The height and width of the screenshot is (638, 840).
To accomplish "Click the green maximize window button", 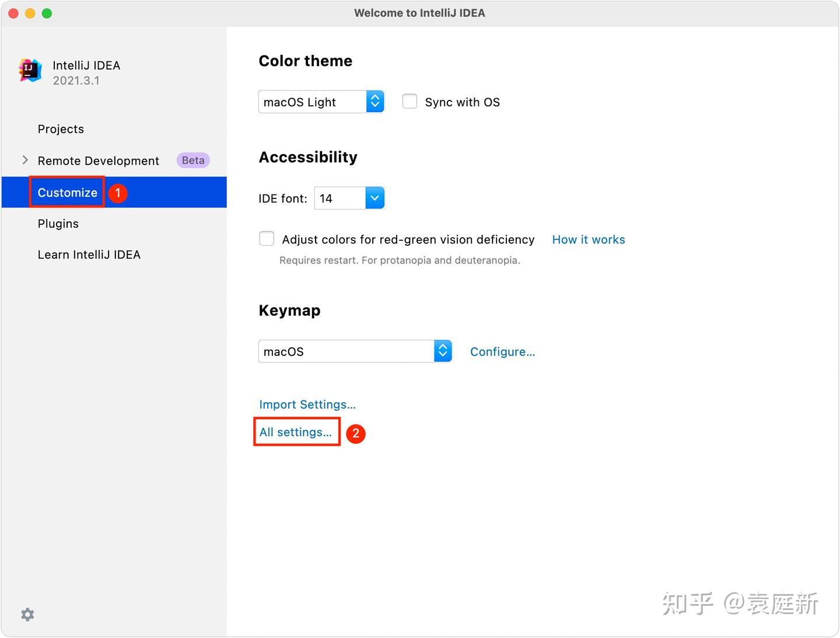I will tap(47, 13).
